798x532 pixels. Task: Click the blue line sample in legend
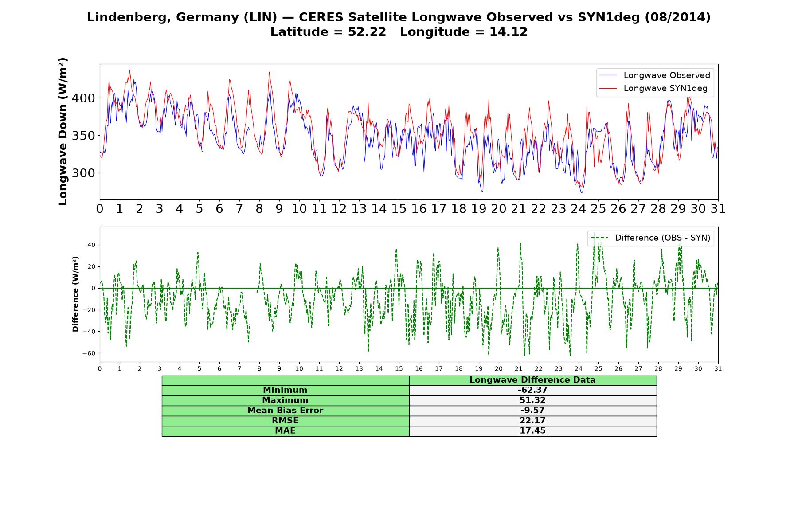[608, 75]
